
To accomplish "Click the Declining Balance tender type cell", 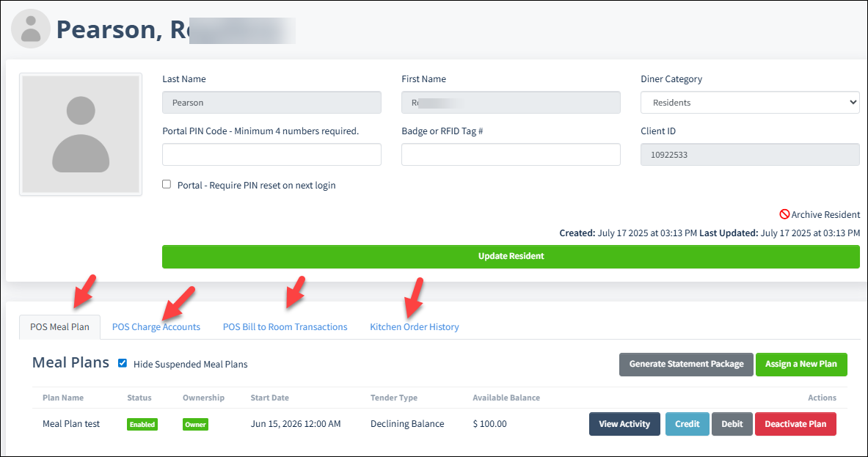I will click(407, 424).
